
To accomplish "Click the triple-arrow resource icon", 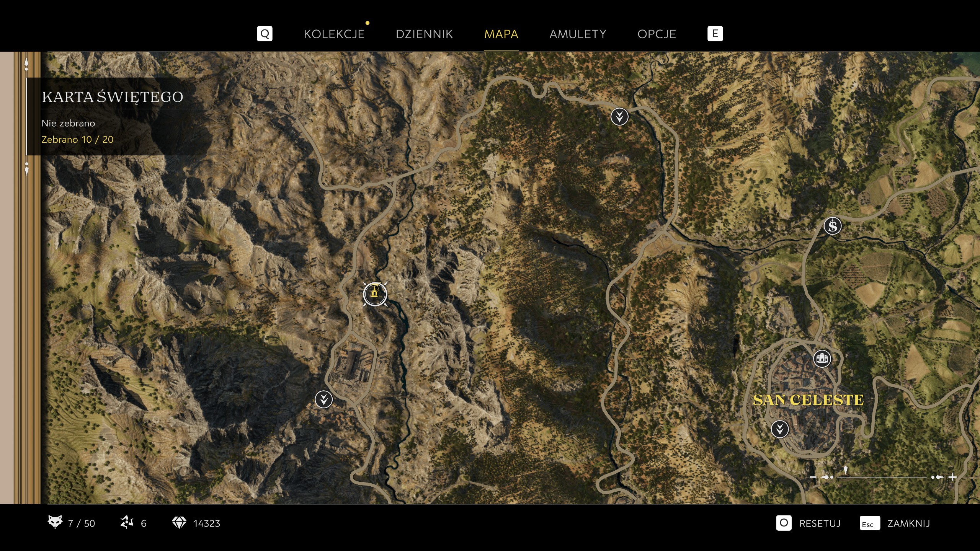I will tap(127, 522).
